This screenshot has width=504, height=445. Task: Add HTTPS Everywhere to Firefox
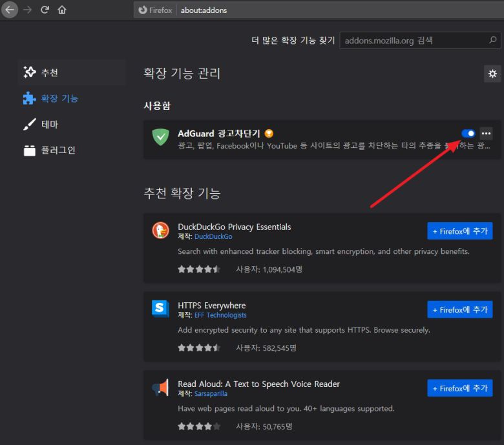(459, 309)
